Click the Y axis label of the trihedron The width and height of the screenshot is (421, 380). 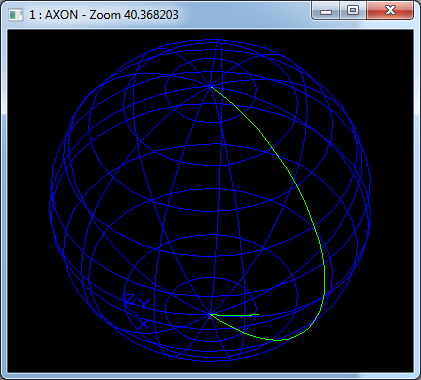(x=144, y=303)
